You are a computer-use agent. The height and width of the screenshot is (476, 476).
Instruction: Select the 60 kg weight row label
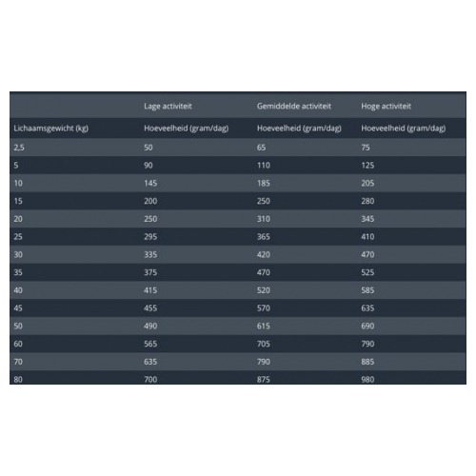tap(18, 344)
